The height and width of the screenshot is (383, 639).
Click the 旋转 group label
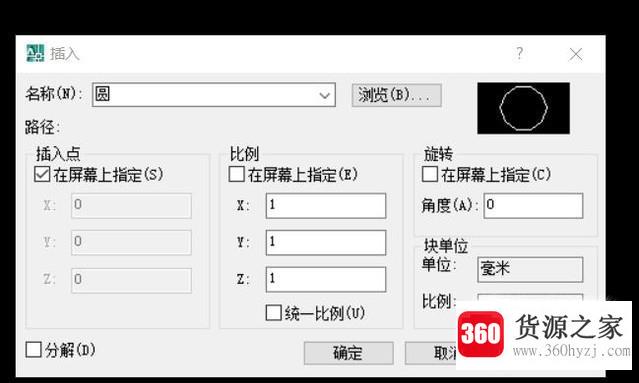pyautogui.click(x=438, y=154)
